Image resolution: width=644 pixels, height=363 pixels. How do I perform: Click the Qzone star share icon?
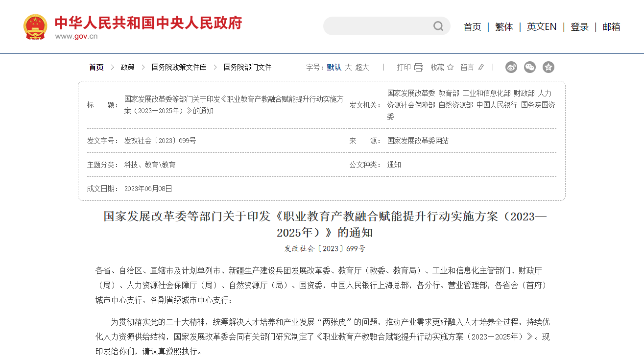[x=549, y=67]
